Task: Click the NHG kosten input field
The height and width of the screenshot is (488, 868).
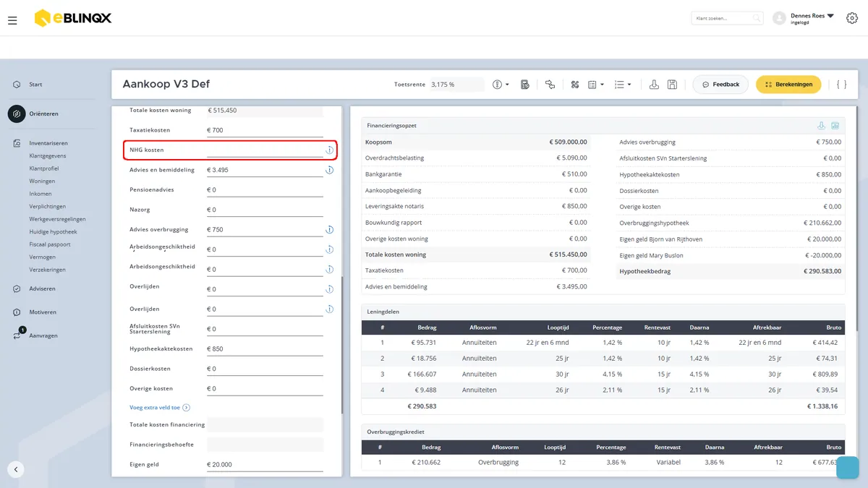Action: [265, 150]
